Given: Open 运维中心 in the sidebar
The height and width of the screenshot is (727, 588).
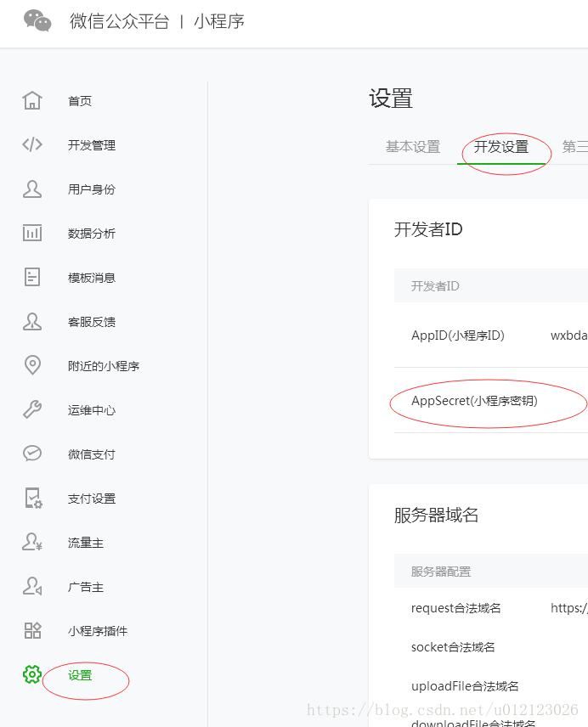Looking at the screenshot, I should pyautogui.click(x=92, y=410).
